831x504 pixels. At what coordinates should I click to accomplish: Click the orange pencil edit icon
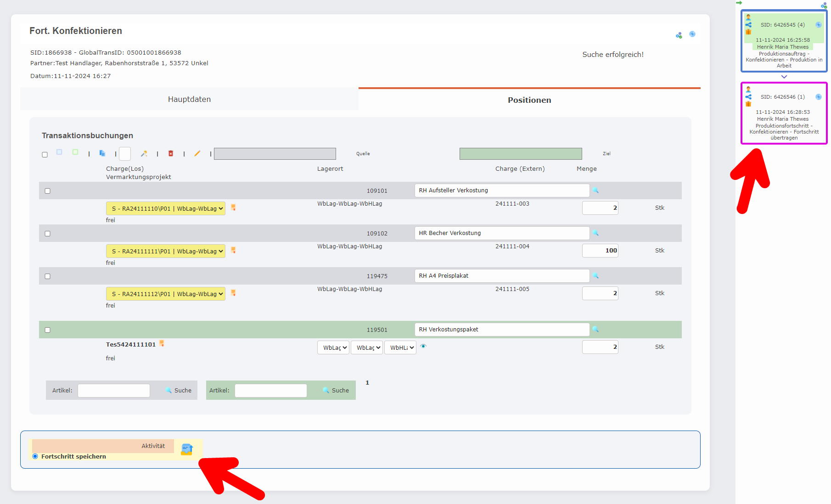click(x=197, y=153)
